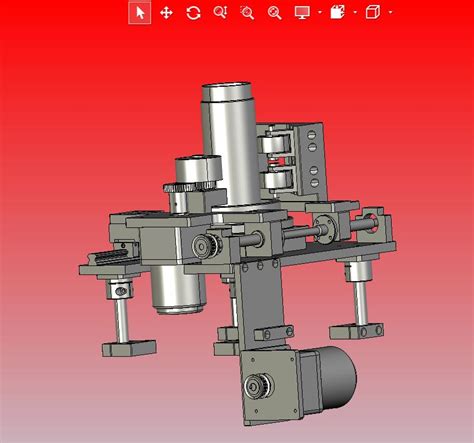Click the view orientation cube icon

[x=373, y=13]
